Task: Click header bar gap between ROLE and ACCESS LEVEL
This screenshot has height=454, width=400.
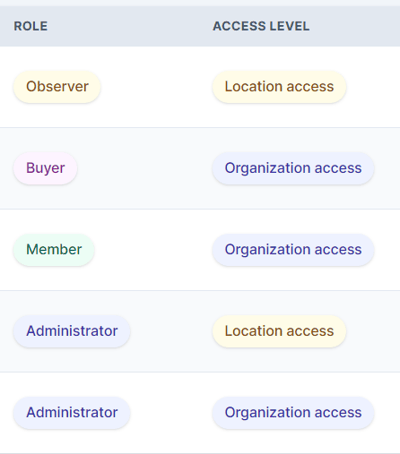Action: click(x=130, y=26)
